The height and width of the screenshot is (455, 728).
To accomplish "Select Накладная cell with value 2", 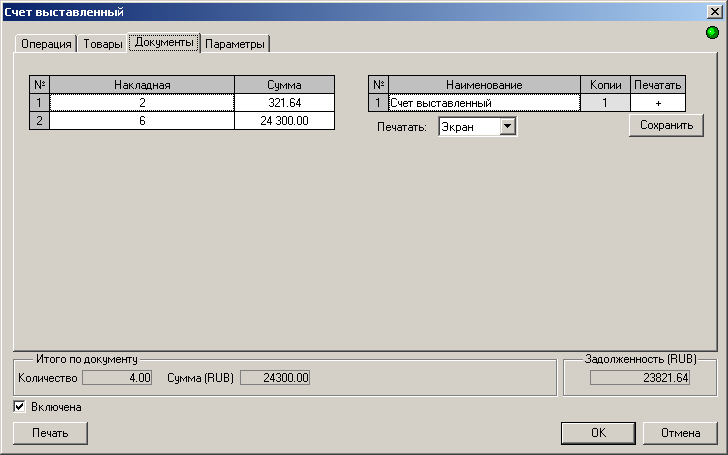I will [142, 103].
